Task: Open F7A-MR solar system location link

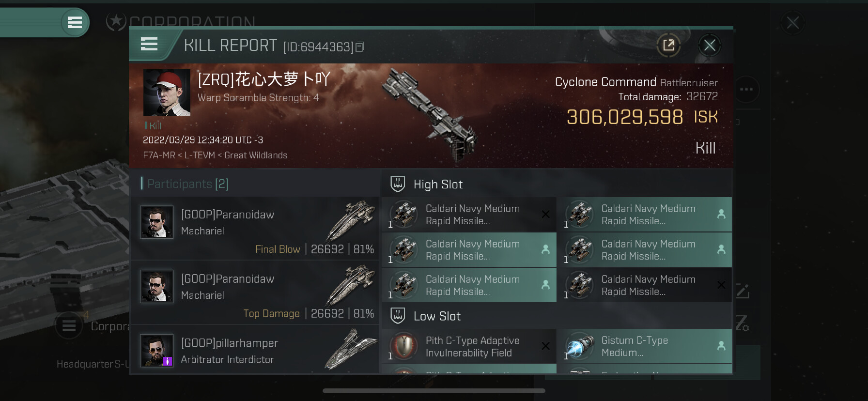Action: (x=159, y=155)
